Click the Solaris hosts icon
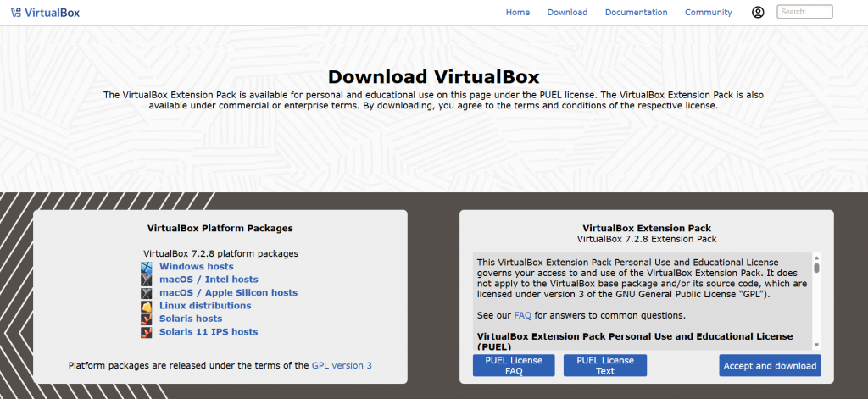 tap(146, 319)
